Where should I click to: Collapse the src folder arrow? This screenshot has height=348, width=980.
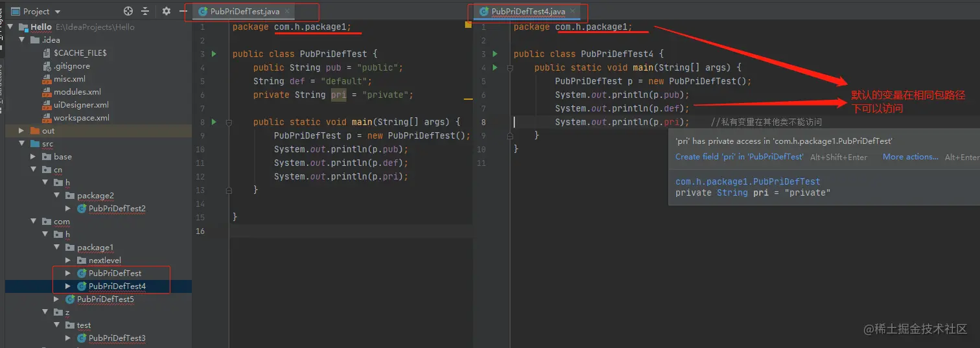pos(22,144)
